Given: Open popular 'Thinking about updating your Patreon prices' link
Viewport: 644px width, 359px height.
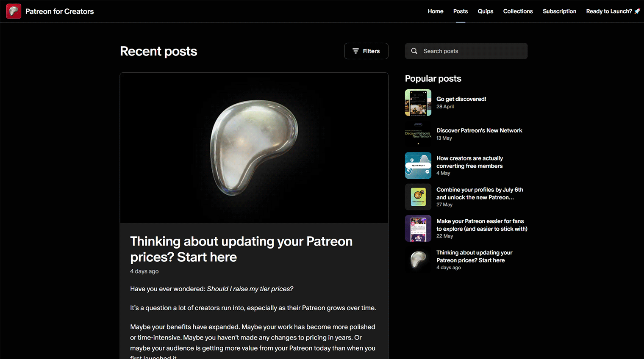Looking at the screenshot, I should [x=474, y=256].
